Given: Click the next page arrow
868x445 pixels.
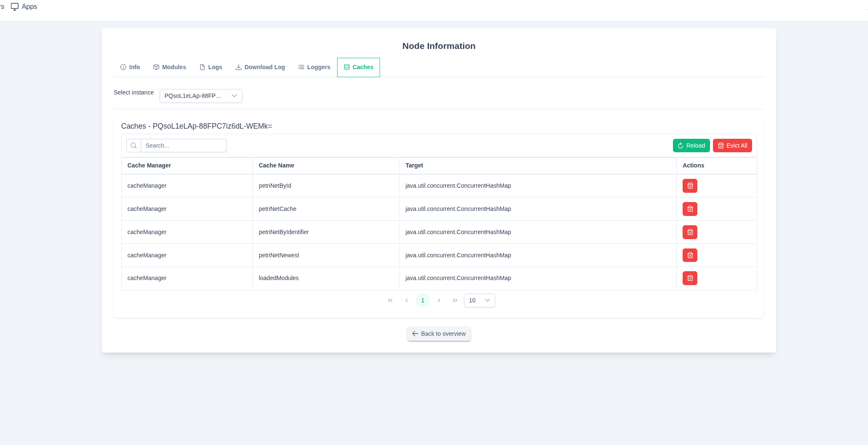Looking at the screenshot, I should (439, 300).
